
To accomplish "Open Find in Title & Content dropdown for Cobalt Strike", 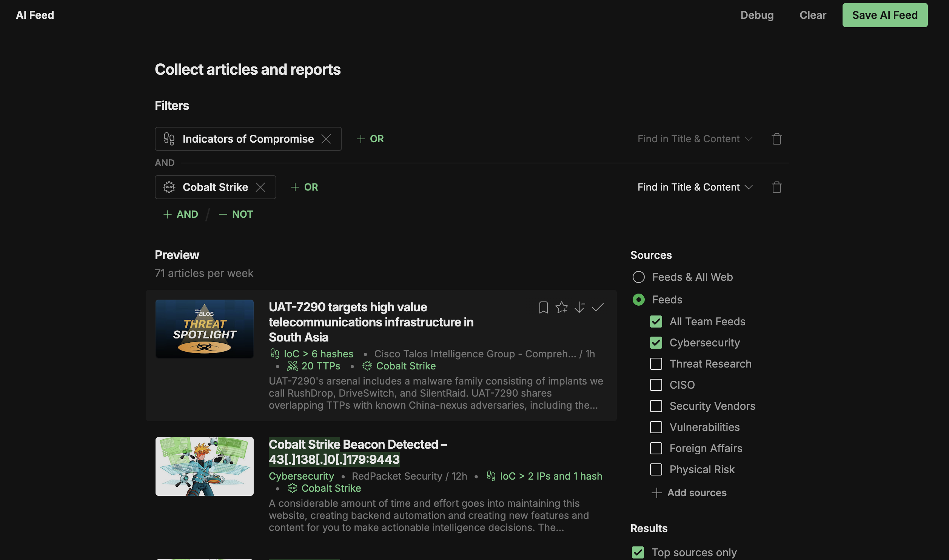I will pyautogui.click(x=695, y=187).
